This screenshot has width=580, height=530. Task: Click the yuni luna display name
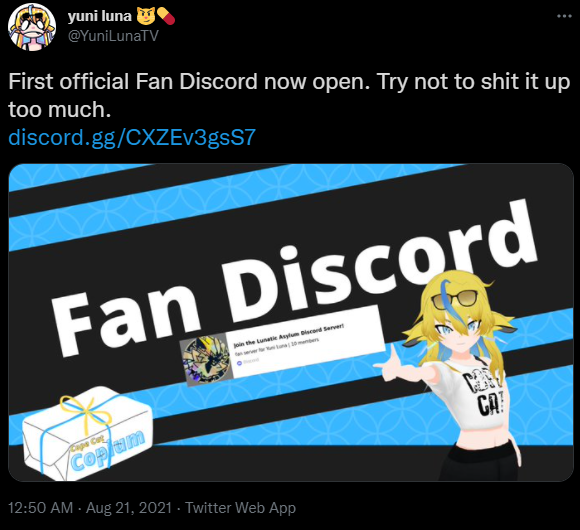(100, 16)
